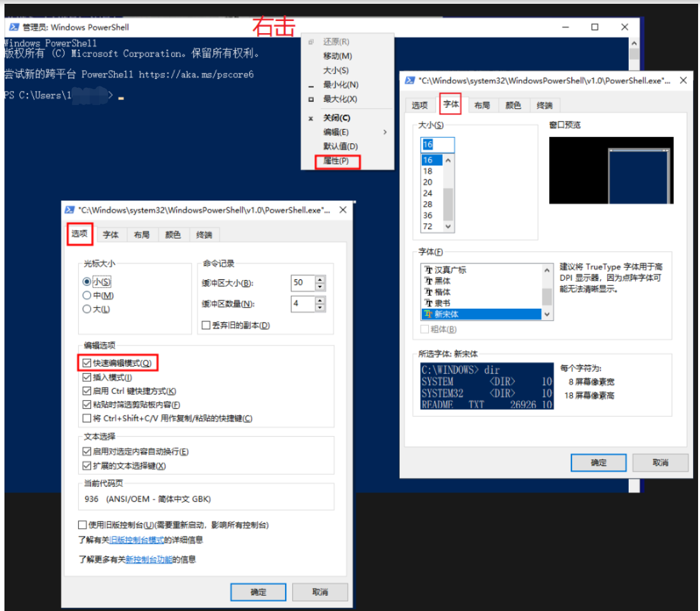700x611 pixels.
Task: Click the PowerShell icon in the main title bar
Action: point(14,27)
